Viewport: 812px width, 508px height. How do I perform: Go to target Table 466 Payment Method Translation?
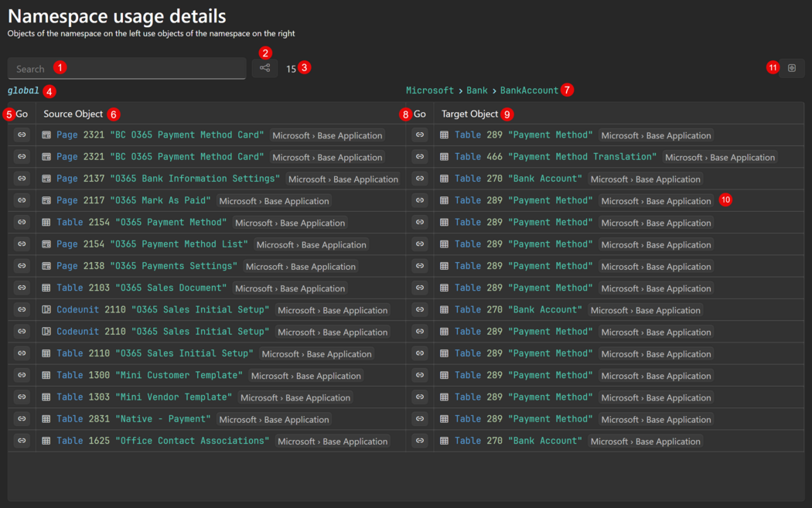coord(420,157)
